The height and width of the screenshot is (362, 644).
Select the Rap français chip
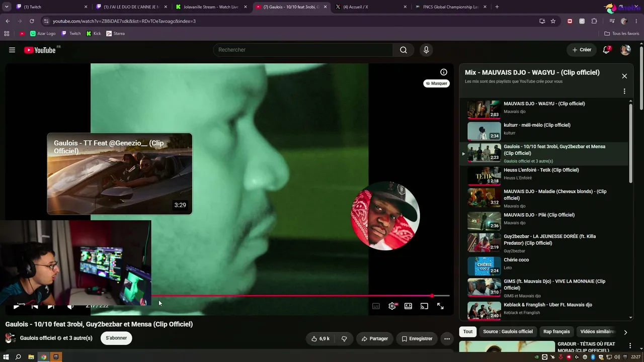click(556, 332)
